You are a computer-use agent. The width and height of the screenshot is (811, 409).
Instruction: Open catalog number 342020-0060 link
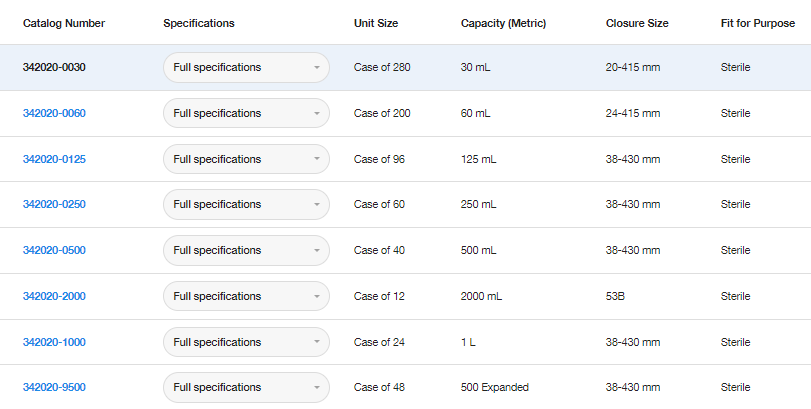point(54,113)
